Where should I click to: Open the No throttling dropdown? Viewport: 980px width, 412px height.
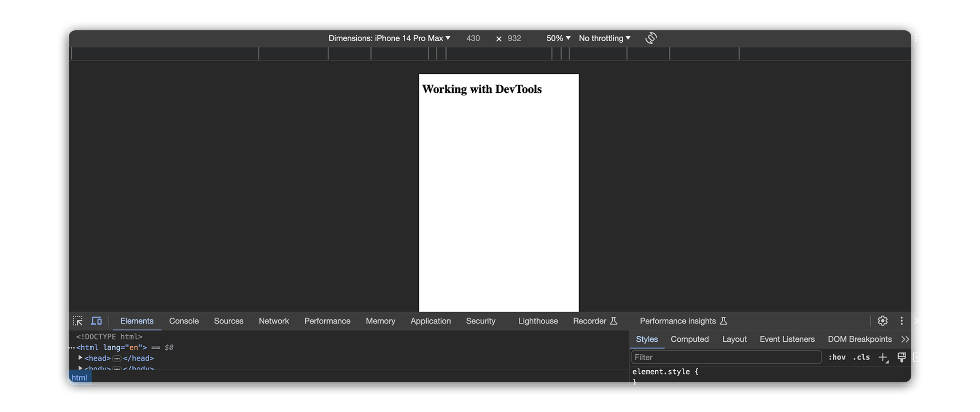pyautogui.click(x=604, y=38)
